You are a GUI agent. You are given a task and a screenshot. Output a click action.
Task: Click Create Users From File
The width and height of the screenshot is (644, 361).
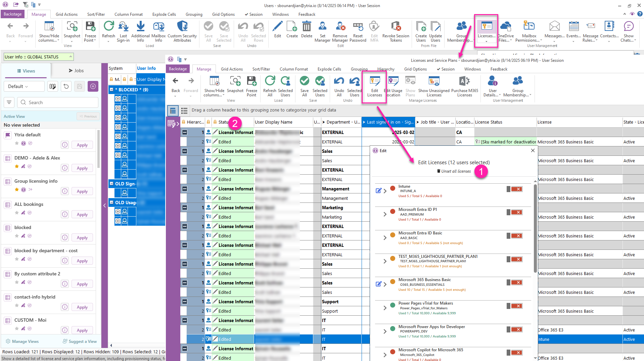(421, 32)
